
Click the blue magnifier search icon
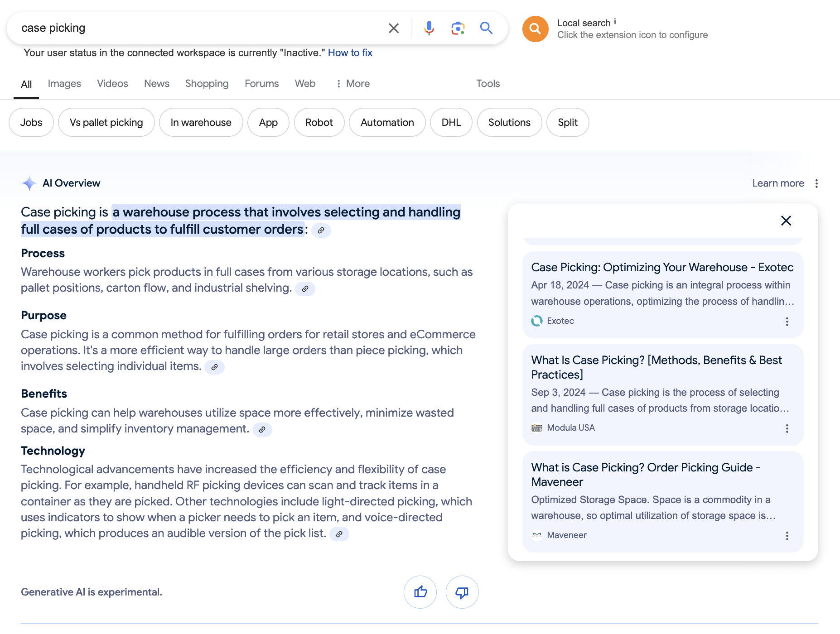(486, 28)
